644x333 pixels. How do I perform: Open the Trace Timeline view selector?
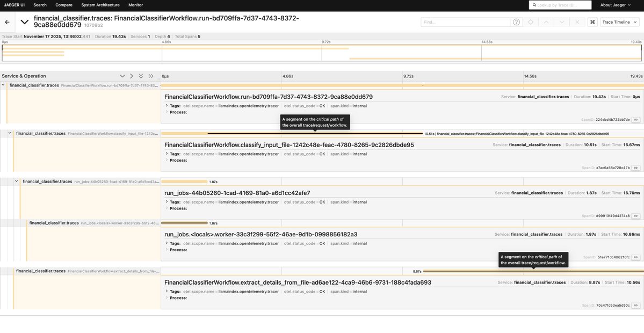click(620, 21)
